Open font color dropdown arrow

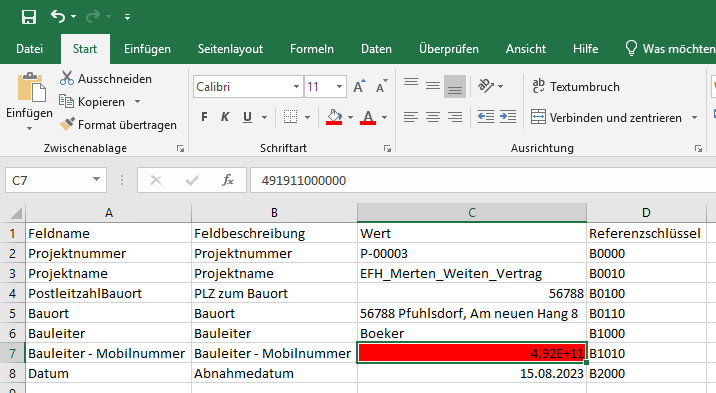(x=384, y=118)
